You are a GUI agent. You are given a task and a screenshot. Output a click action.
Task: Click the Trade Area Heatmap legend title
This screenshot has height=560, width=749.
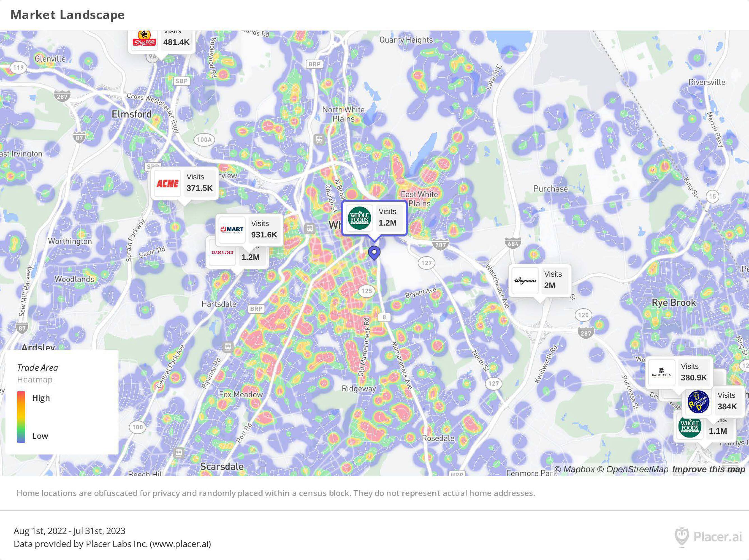37,368
